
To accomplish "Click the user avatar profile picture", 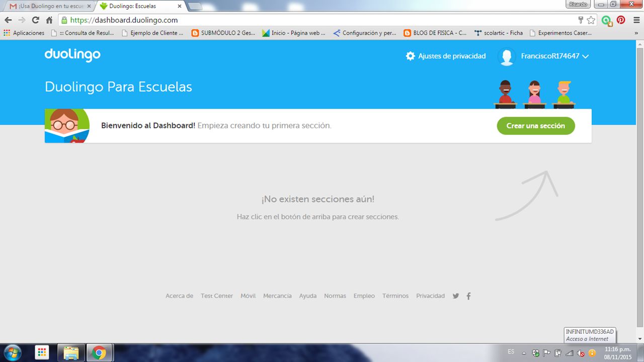I will pyautogui.click(x=507, y=57).
